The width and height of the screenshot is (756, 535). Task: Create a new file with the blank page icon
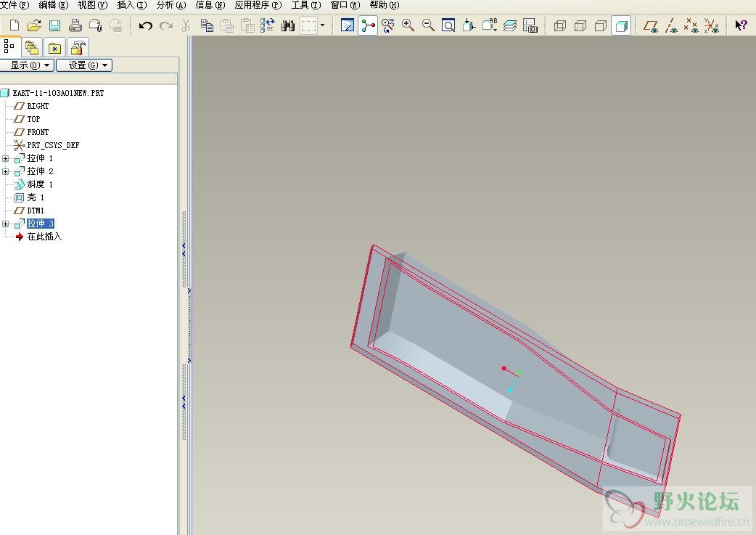click(x=15, y=25)
